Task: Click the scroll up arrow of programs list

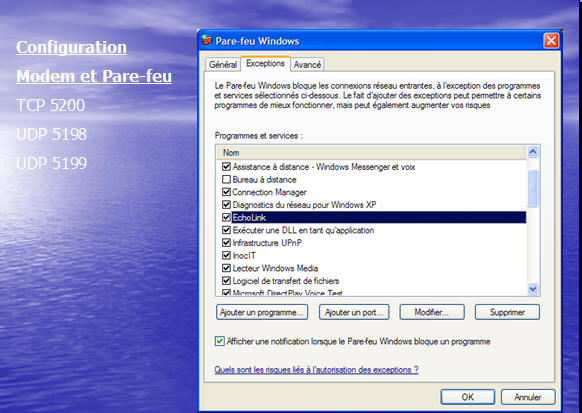Action: [533, 152]
